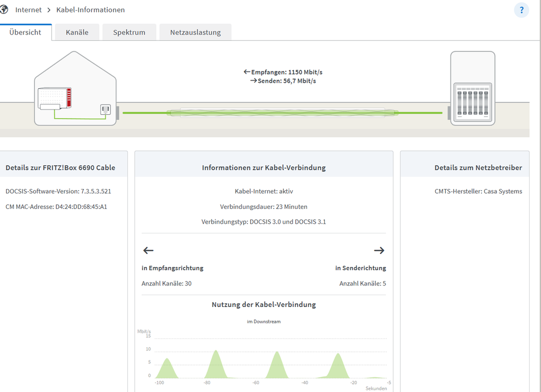Click the in Empfangsrichtung label

[x=173, y=268]
